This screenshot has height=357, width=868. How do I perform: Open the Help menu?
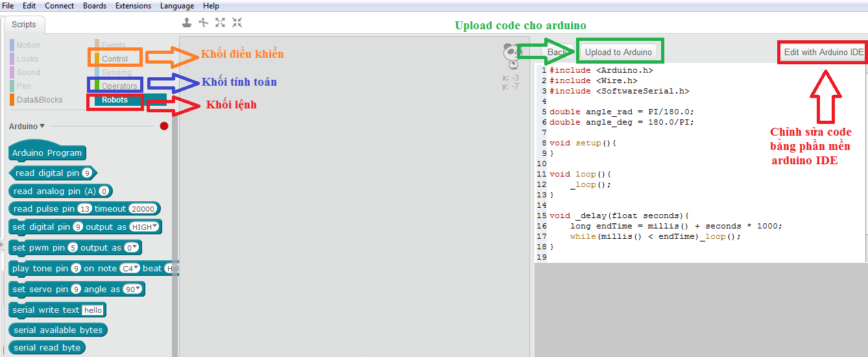tap(211, 6)
